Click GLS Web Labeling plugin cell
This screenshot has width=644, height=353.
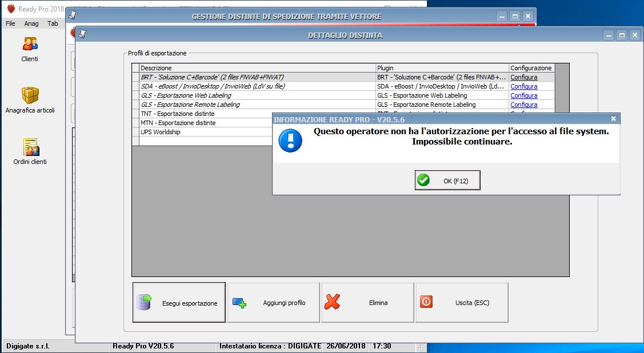tap(442, 95)
